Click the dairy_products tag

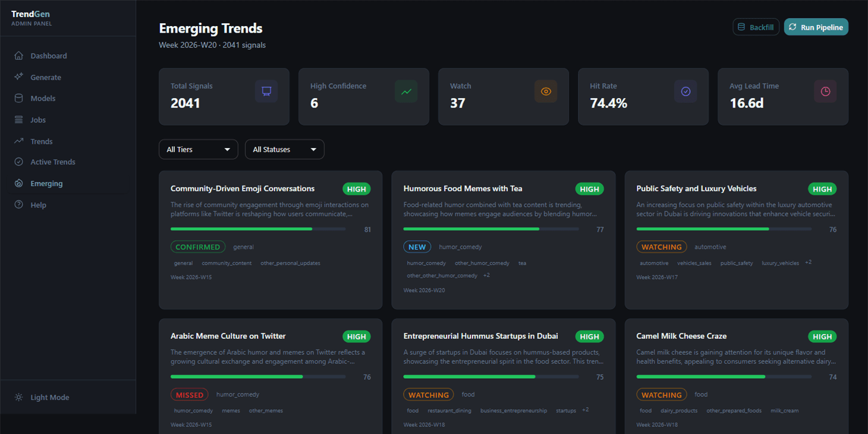coord(679,410)
